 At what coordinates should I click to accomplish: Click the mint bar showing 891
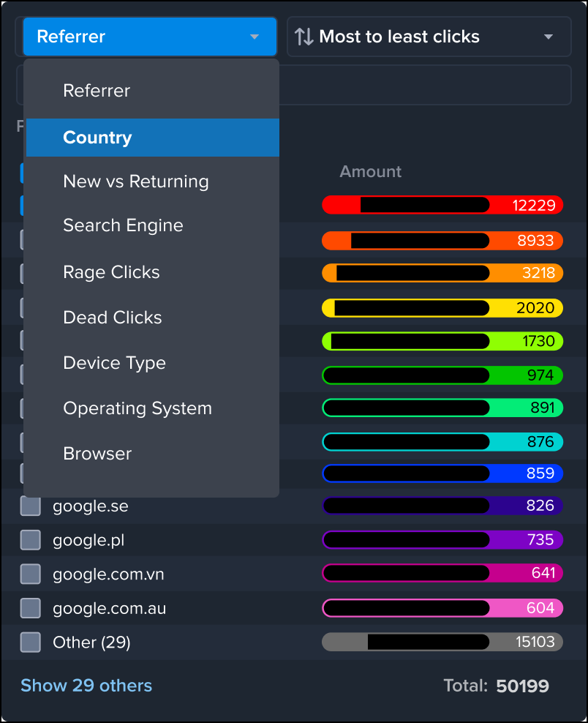coord(442,408)
